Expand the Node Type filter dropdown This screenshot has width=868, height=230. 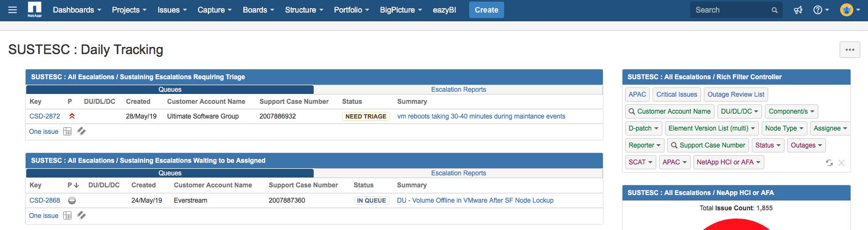[x=785, y=128]
